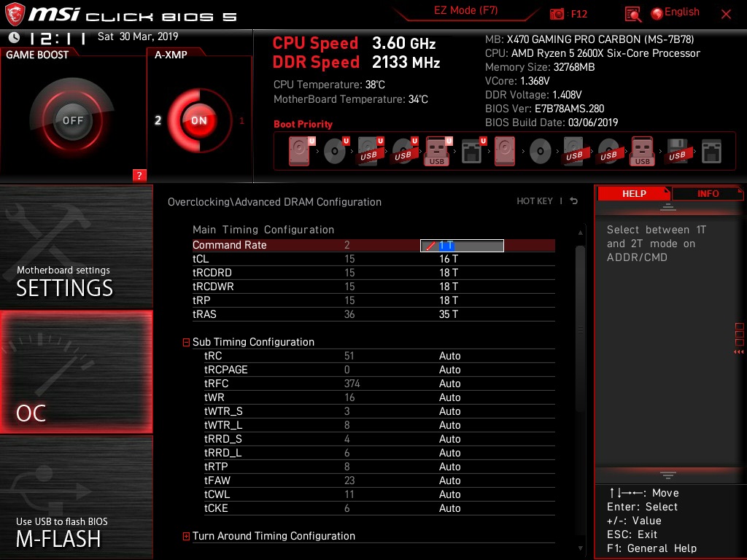Click the date Sat 30 Mar, 2019

point(138,36)
